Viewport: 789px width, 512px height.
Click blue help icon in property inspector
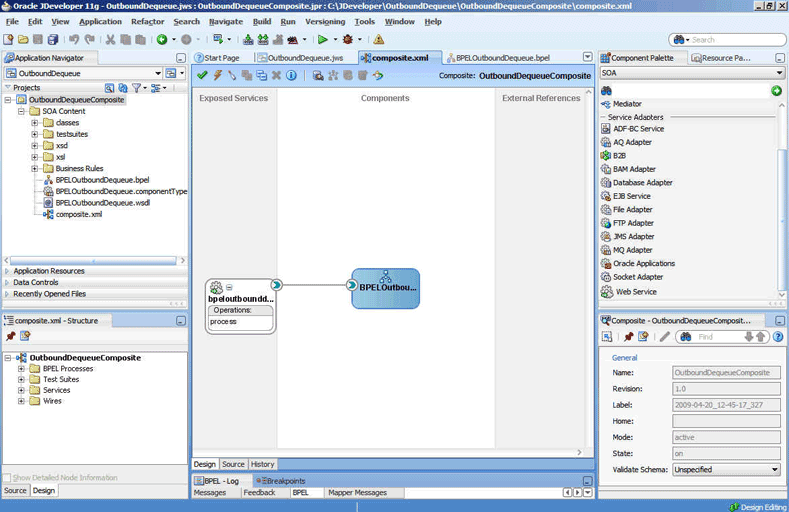pos(778,337)
